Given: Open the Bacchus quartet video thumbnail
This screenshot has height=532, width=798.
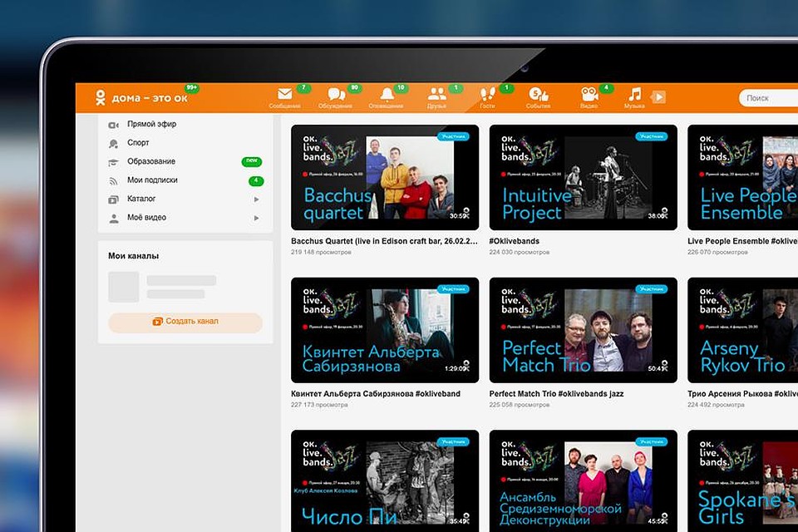Looking at the screenshot, I should tap(385, 177).
